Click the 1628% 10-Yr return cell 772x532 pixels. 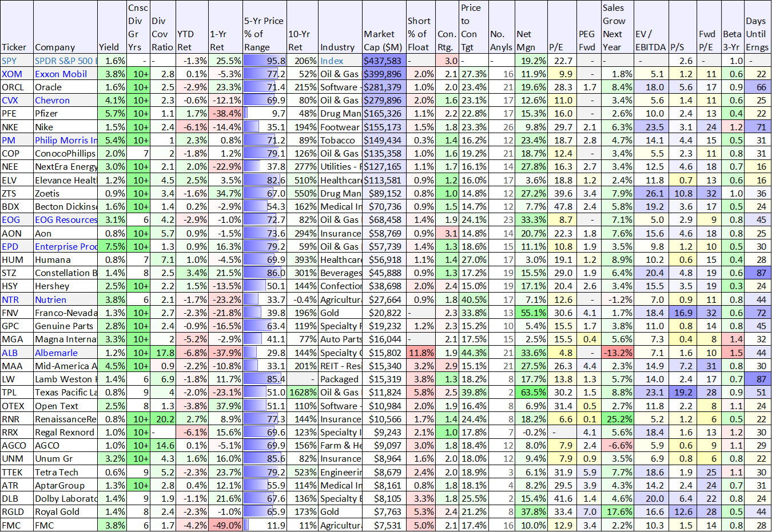click(x=303, y=392)
